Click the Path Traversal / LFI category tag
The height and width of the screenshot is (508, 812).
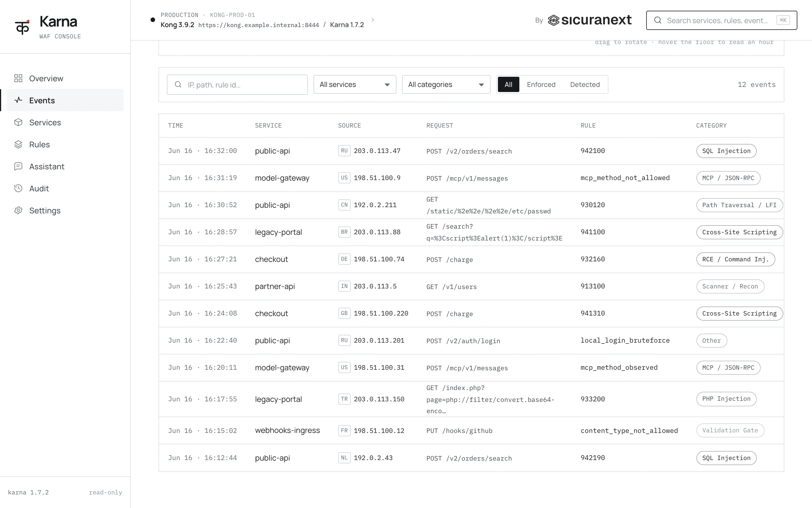pyautogui.click(x=739, y=205)
